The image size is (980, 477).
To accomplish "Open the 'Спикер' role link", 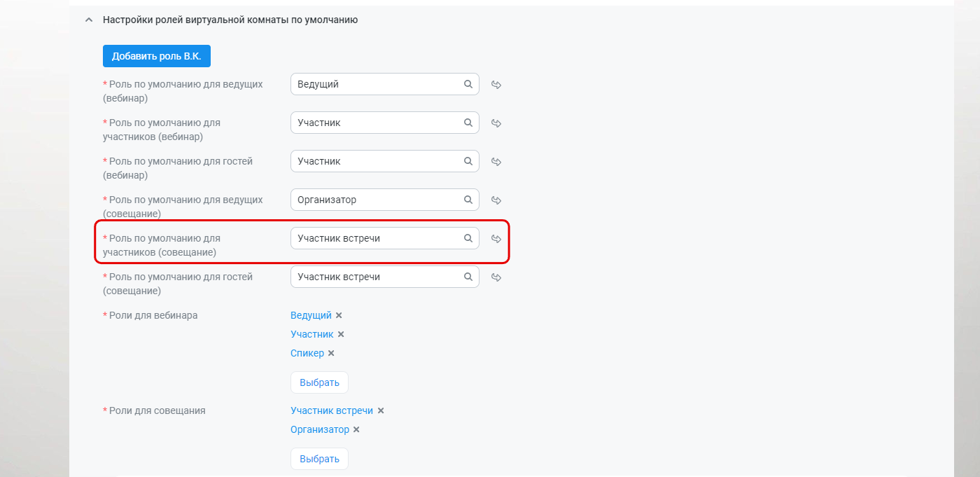I will point(307,354).
